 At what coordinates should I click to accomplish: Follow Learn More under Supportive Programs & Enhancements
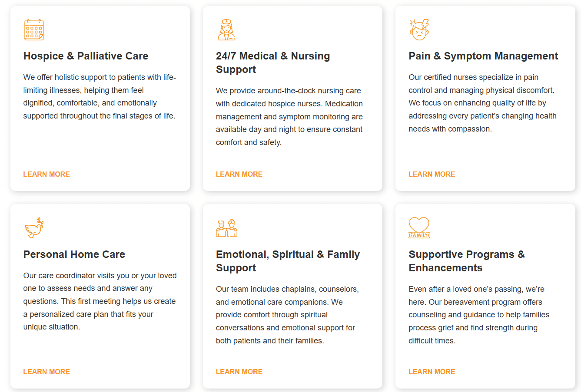pyautogui.click(x=432, y=372)
